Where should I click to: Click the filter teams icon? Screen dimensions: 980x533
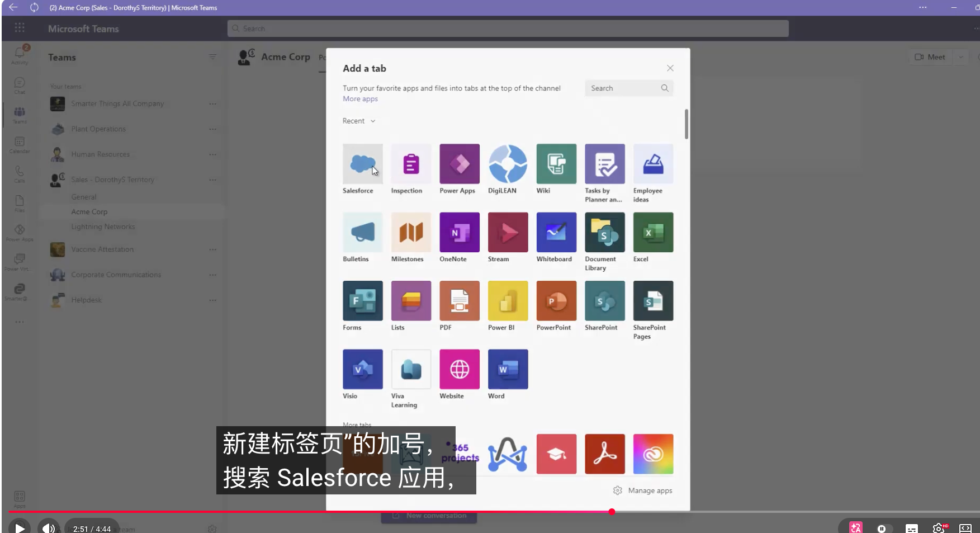(x=212, y=57)
